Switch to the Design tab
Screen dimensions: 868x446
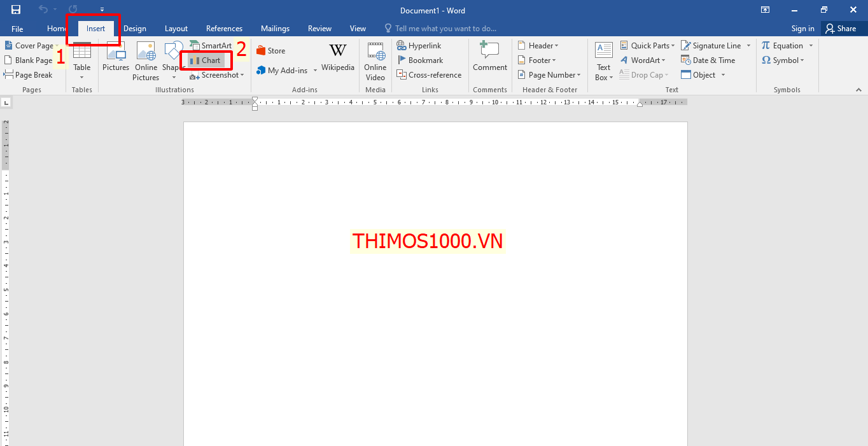pos(135,29)
